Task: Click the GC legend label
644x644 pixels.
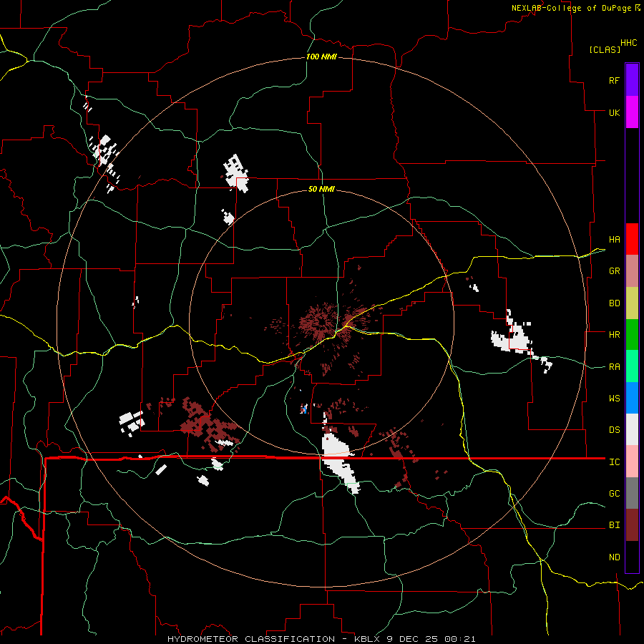Action: point(614,493)
